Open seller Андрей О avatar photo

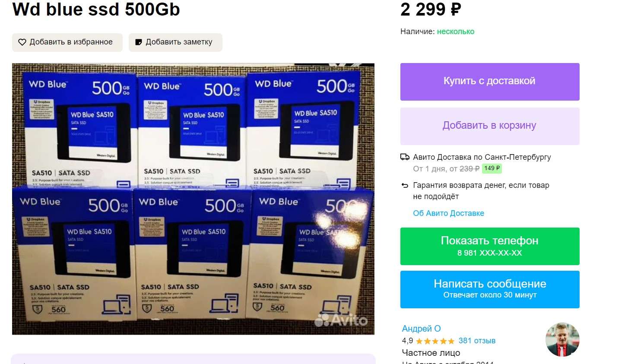click(x=562, y=339)
